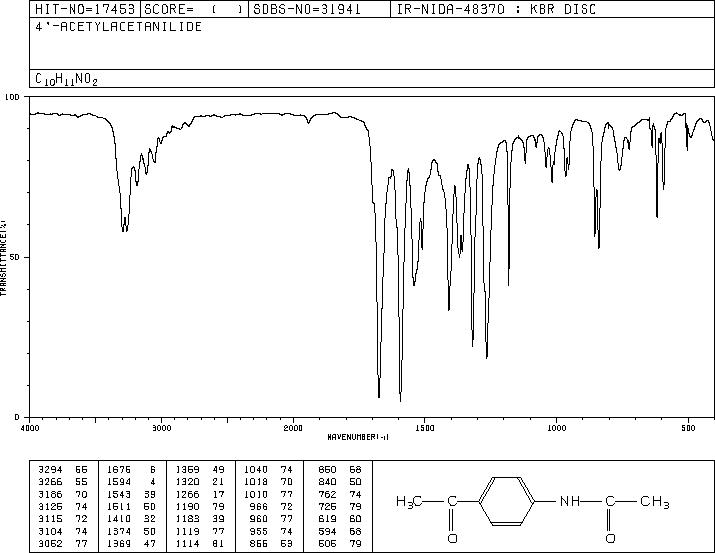Click the H3C group in the structure
Viewport: 715px width, 553px height.
(x=409, y=502)
